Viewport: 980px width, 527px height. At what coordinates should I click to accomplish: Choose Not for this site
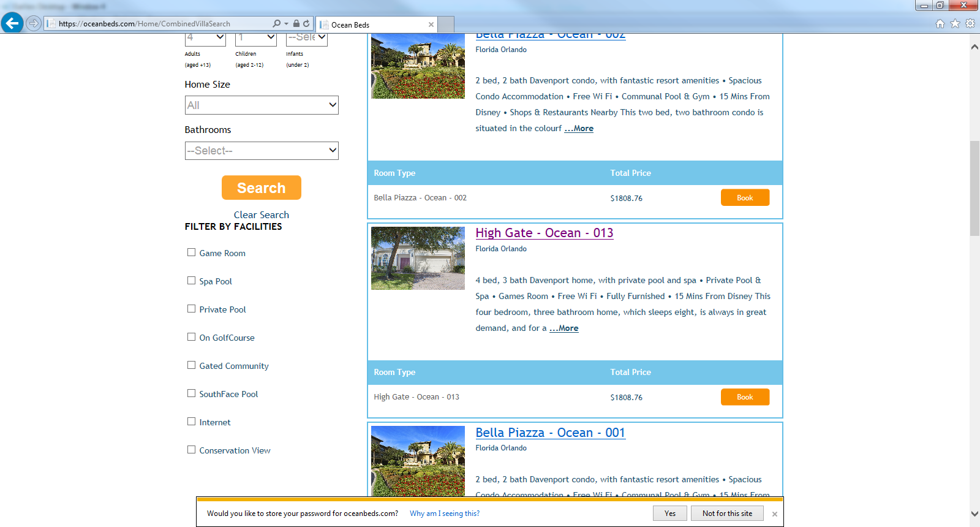(x=727, y=514)
